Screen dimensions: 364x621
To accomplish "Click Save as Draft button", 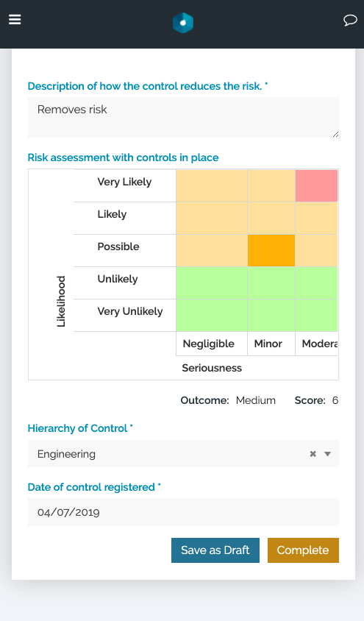I will point(215,550).
